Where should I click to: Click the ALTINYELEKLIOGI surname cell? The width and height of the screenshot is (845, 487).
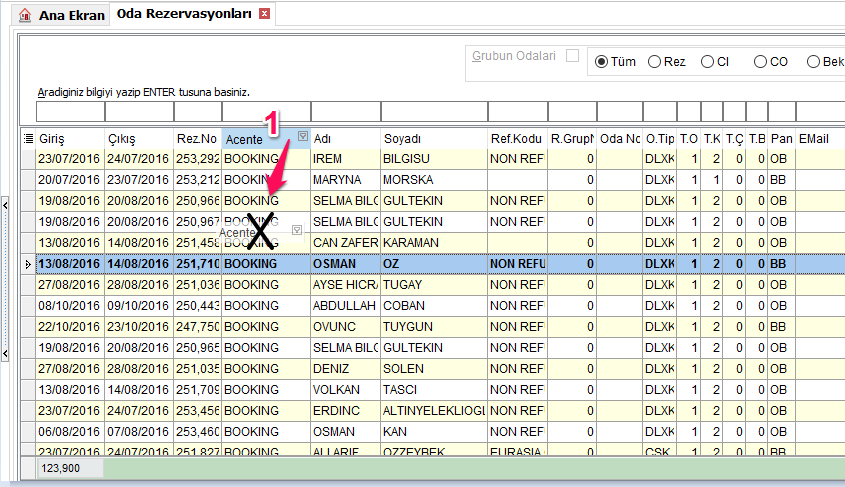tap(434, 411)
